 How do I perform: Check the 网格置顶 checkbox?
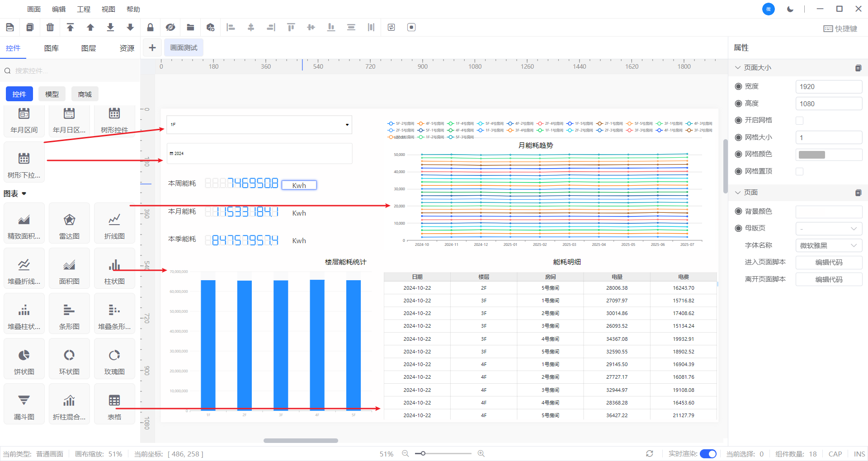tap(799, 172)
